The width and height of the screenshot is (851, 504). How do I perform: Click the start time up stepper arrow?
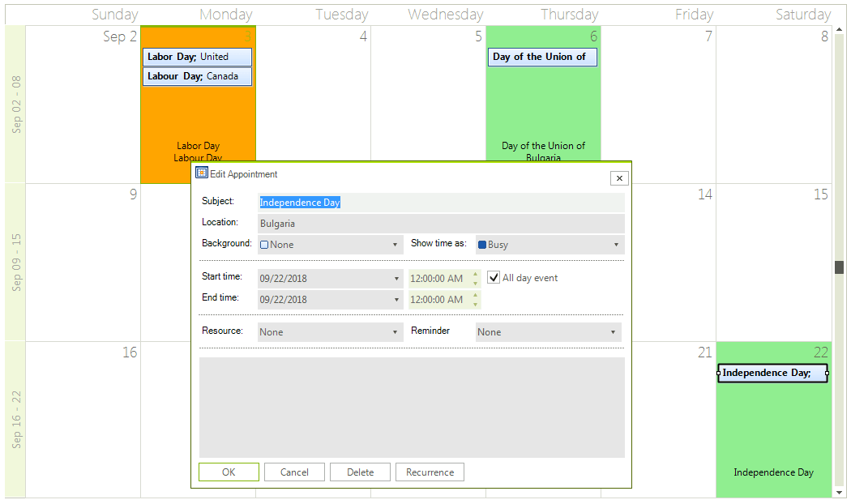[x=475, y=274]
